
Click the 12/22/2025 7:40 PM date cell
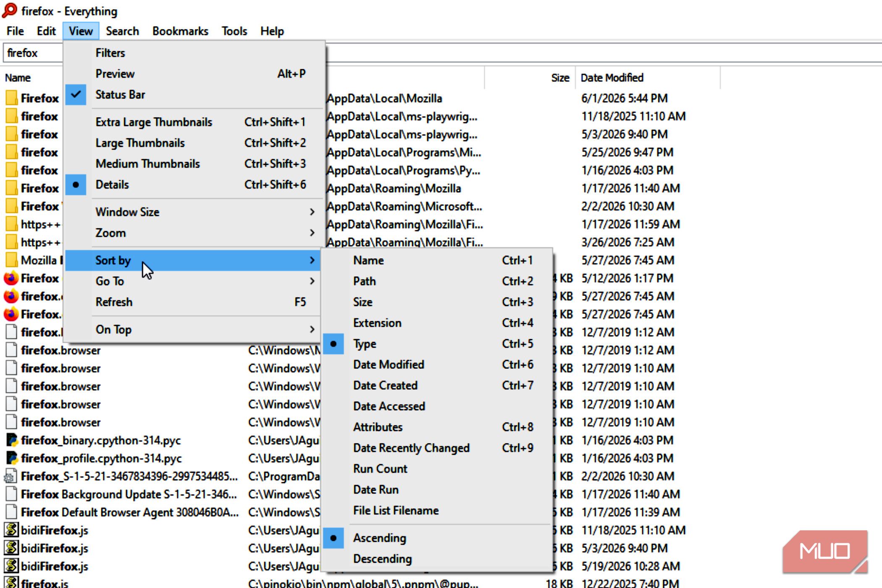[x=630, y=583]
